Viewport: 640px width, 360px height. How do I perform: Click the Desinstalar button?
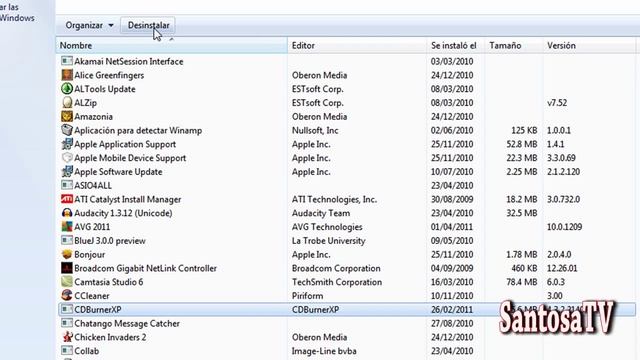tap(148, 25)
